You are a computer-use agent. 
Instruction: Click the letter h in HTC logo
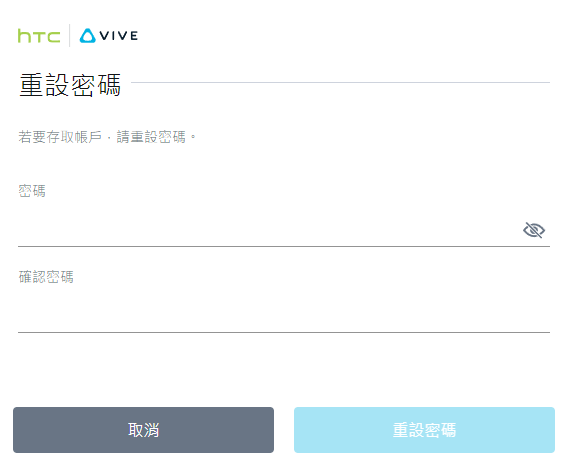tap(23, 36)
